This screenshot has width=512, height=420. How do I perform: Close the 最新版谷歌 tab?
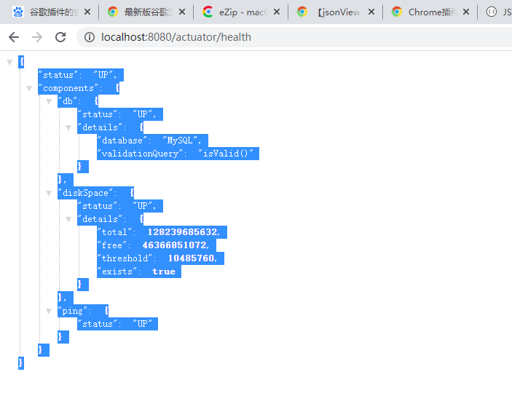point(181,12)
